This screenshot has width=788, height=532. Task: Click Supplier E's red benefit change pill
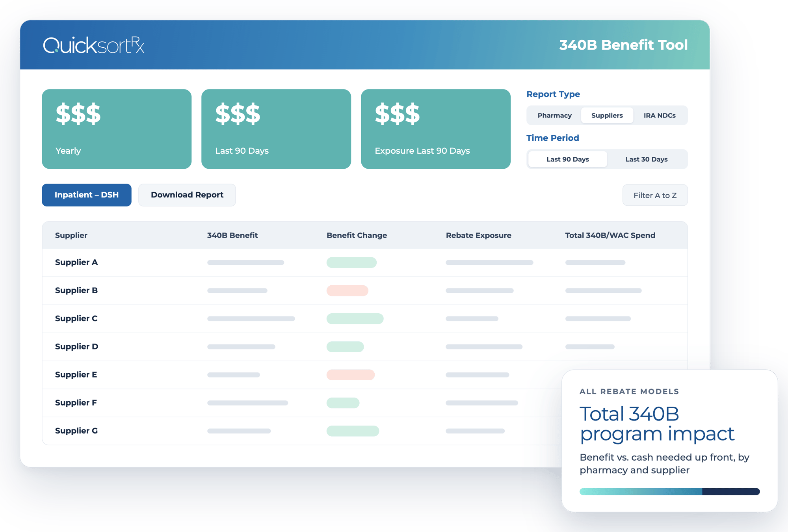point(350,375)
